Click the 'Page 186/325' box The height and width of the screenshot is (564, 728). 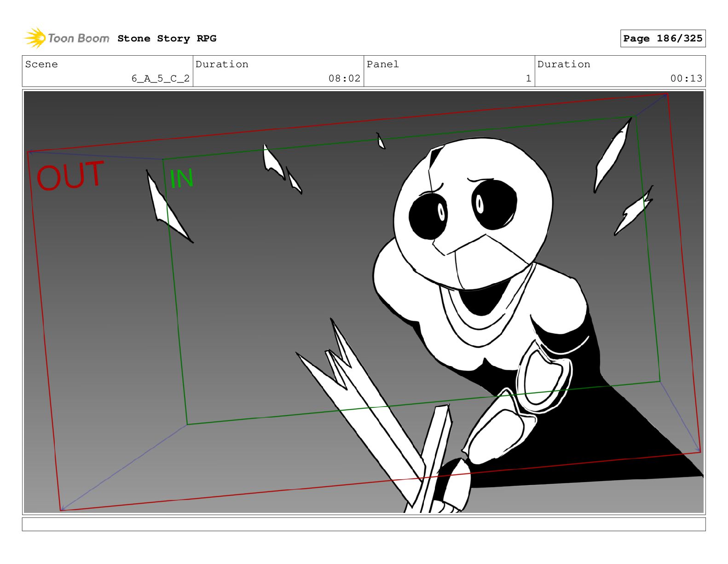coord(663,39)
